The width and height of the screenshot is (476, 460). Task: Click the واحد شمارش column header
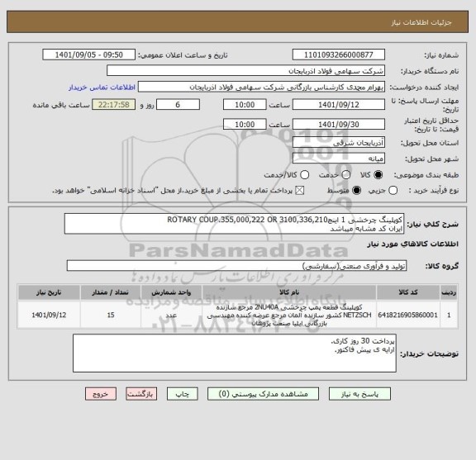(x=171, y=292)
